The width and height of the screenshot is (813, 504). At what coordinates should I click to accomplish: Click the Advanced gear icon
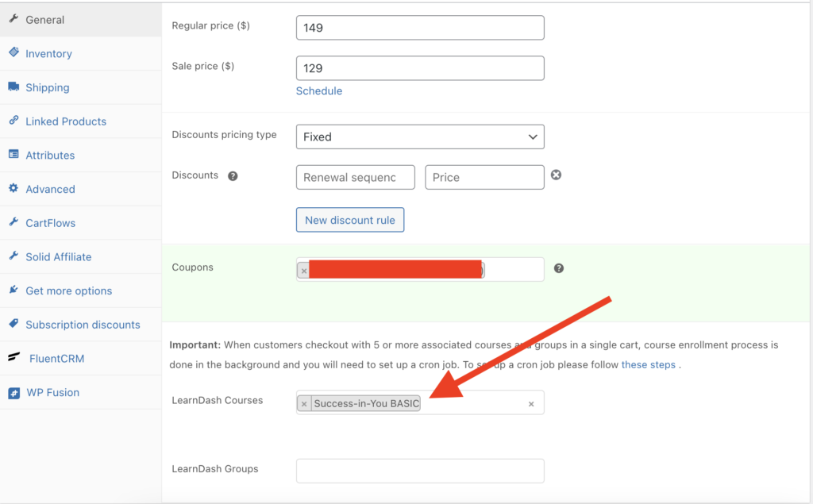pos(13,188)
